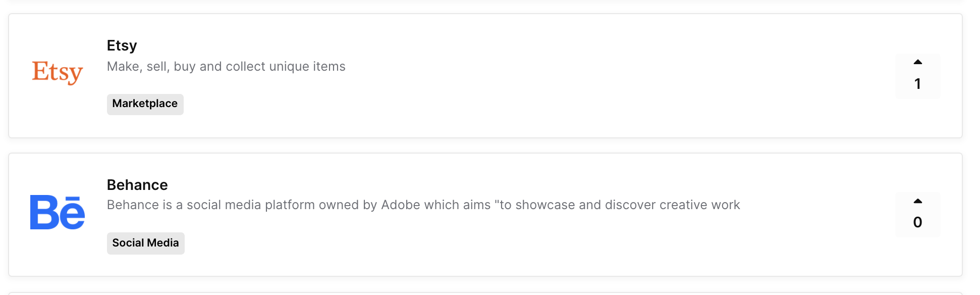This screenshot has width=980, height=295.
Task: Click Behance's vote count showing 0
Action: (917, 222)
